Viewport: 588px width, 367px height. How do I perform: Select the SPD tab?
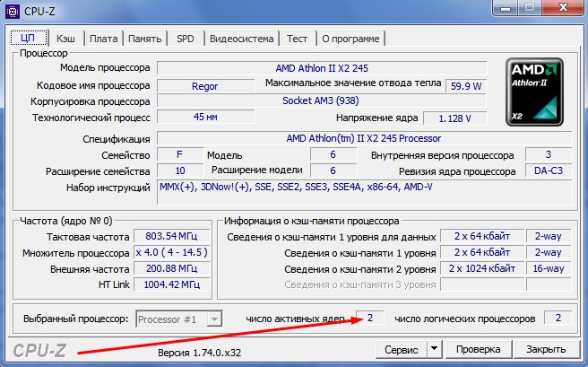click(x=185, y=39)
